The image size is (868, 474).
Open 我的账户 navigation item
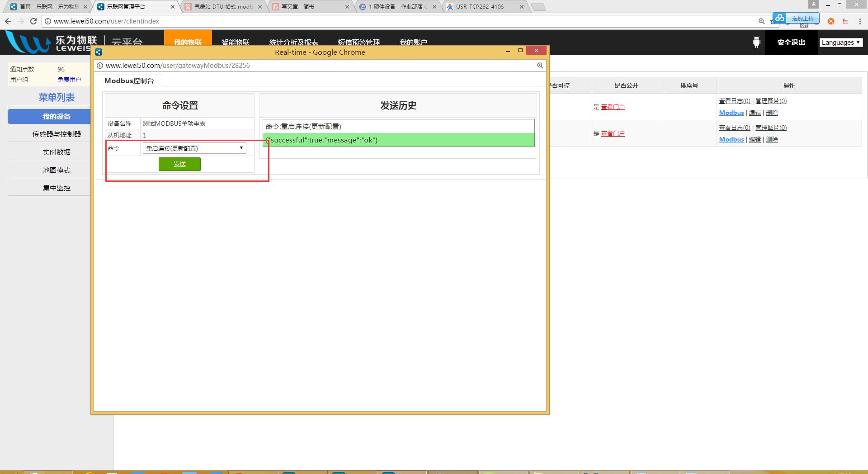click(x=413, y=43)
